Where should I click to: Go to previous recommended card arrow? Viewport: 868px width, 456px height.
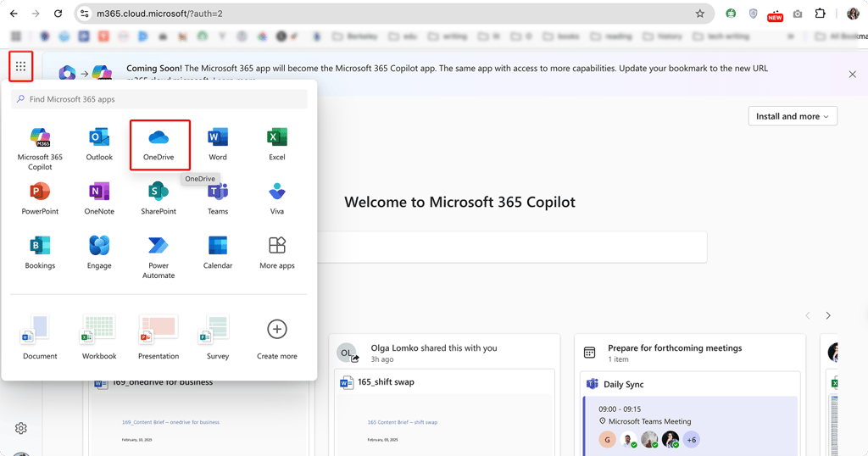click(808, 315)
